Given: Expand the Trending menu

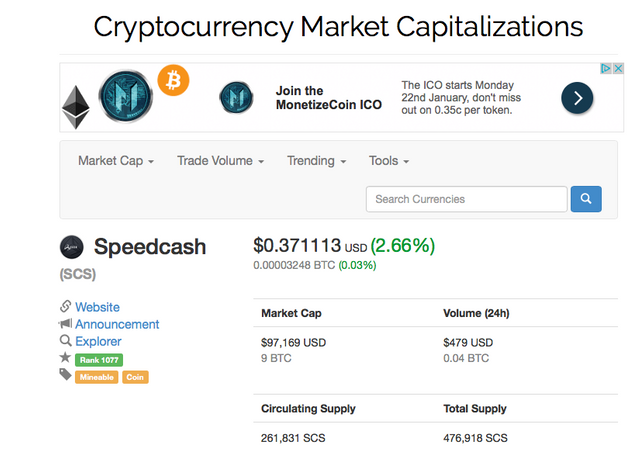Looking at the screenshot, I should (316, 161).
